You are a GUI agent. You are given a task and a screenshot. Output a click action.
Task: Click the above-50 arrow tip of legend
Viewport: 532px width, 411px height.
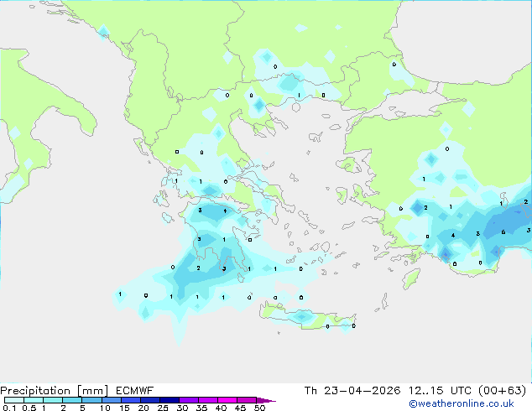click(266, 400)
